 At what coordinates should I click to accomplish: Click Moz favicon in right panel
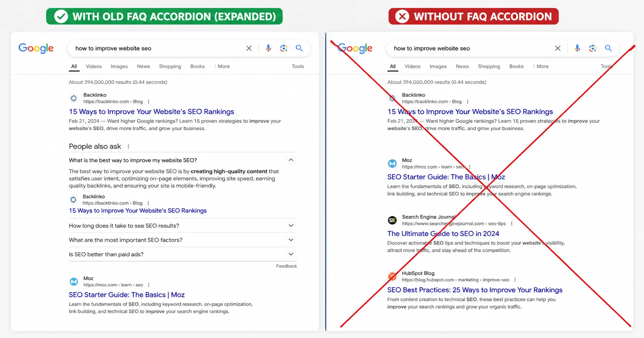tap(392, 164)
